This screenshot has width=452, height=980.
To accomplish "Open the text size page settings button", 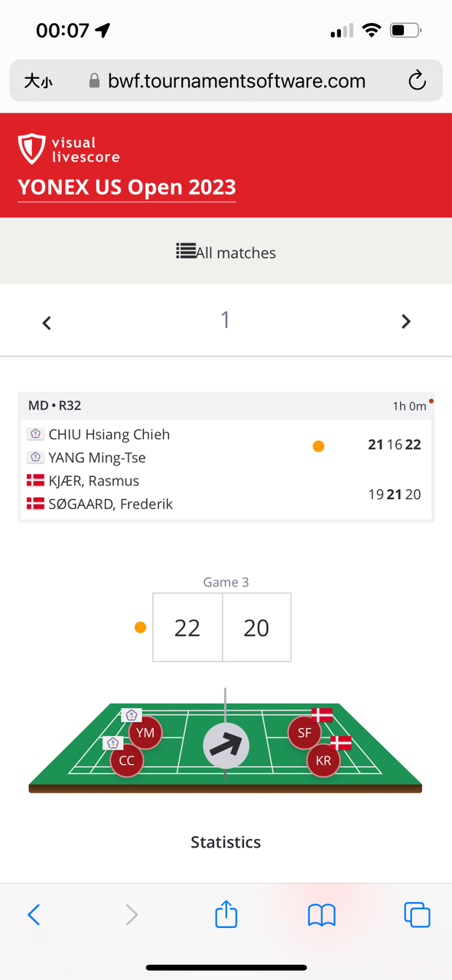I will pyautogui.click(x=38, y=81).
